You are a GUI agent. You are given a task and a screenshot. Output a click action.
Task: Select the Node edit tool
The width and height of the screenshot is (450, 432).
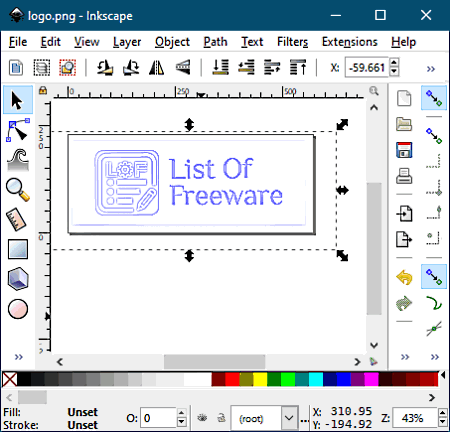pyautogui.click(x=18, y=130)
